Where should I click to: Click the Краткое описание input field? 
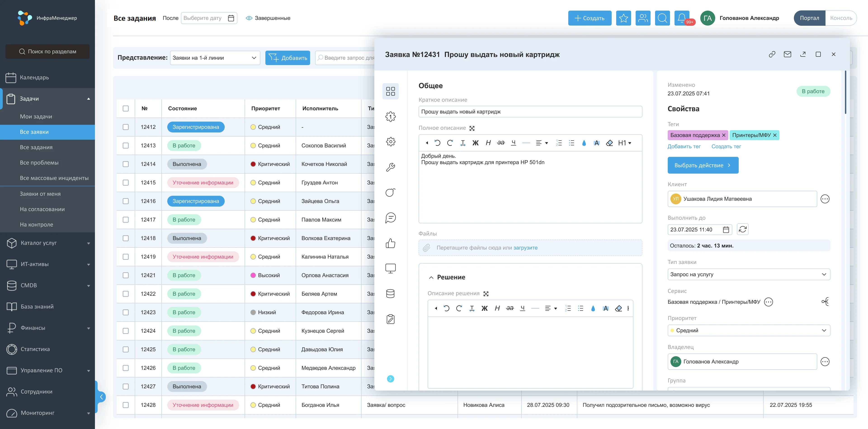(x=530, y=112)
